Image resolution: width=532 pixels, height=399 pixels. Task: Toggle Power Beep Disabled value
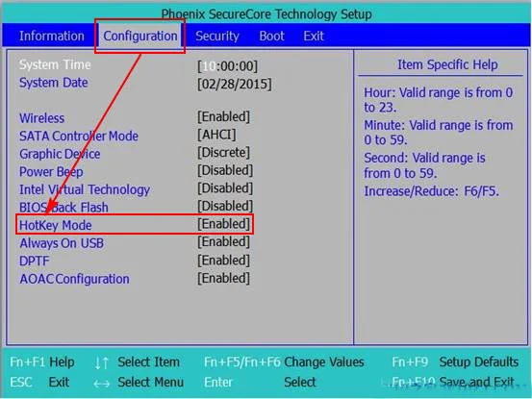coord(225,170)
